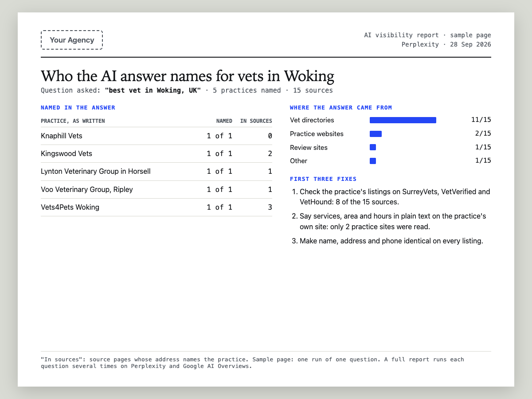The image size is (532, 399).
Task: Click the "Perplexity · 28 Sep 2026" date line
Action: [446, 44]
